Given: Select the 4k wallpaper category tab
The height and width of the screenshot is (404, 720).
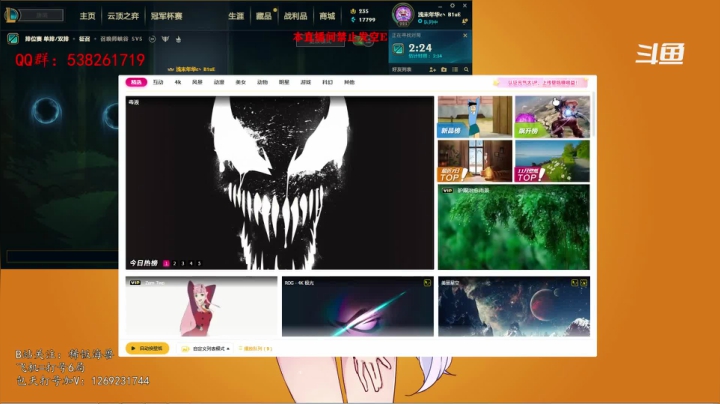Looking at the screenshot, I should (x=178, y=82).
